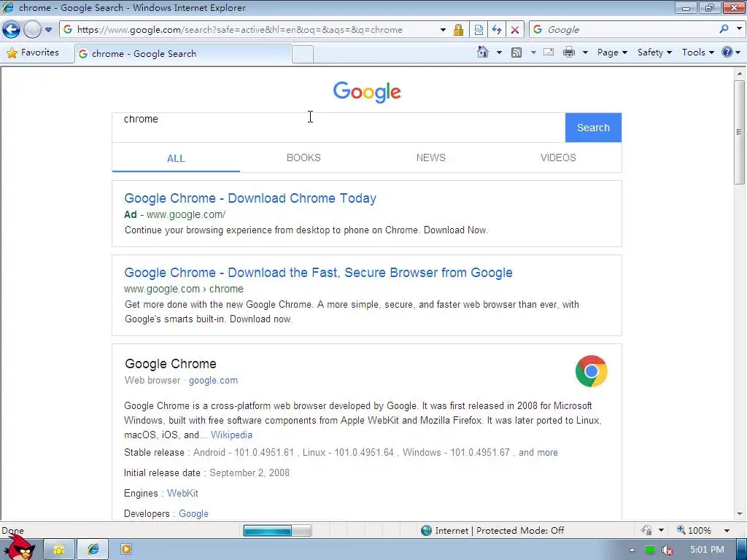This screenshot has width=747, height=560.
Task: Click the scroll down arrow
Action: pyautogui.click(x=740, y=514)
